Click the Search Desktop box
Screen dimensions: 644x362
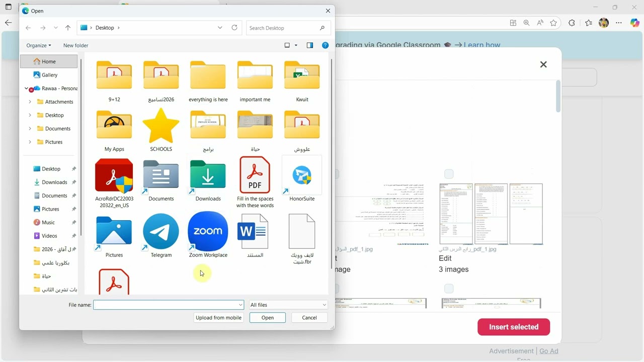288,28
